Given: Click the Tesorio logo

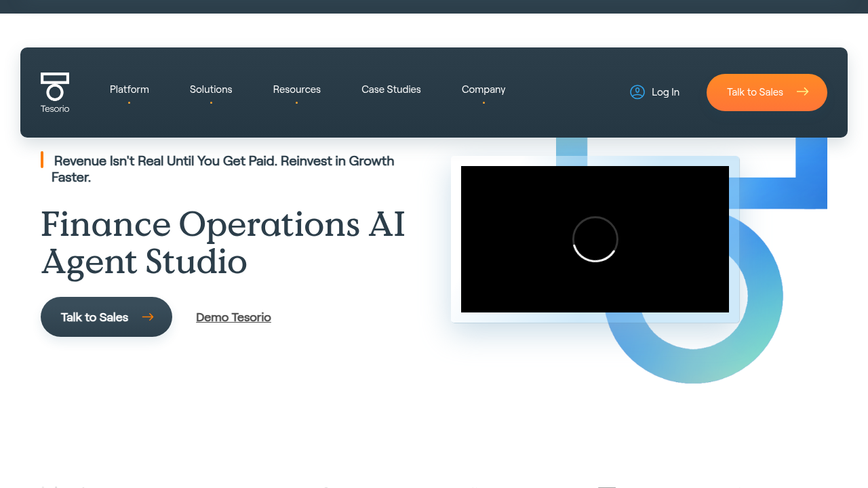Looking at the screenshot, I should point(55,93).
